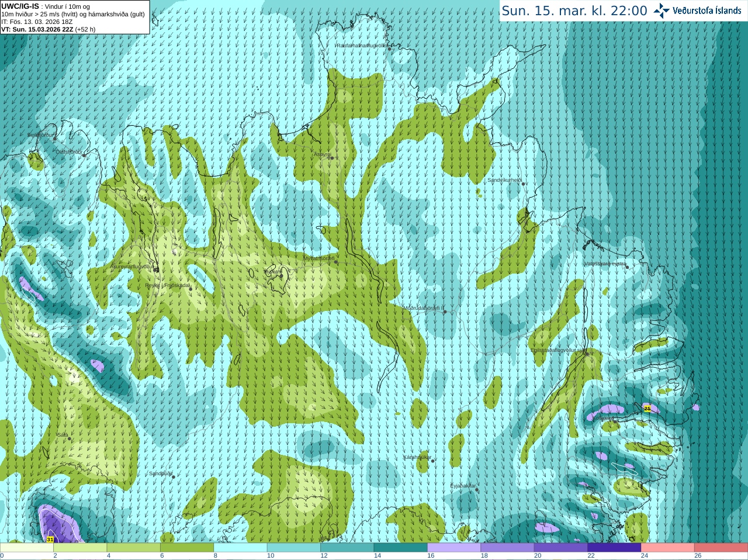Click the legend value label '16'
The image size is (748, 560).
(x=431, y=556)
